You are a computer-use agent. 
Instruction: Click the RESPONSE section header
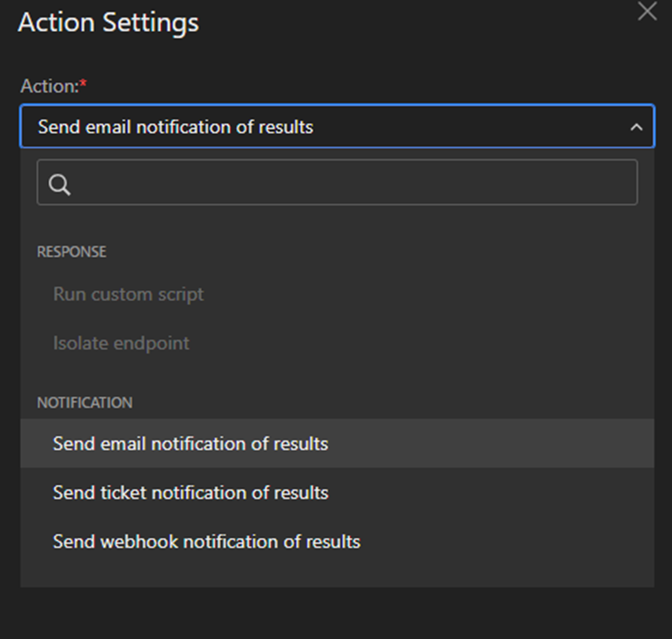71,252
